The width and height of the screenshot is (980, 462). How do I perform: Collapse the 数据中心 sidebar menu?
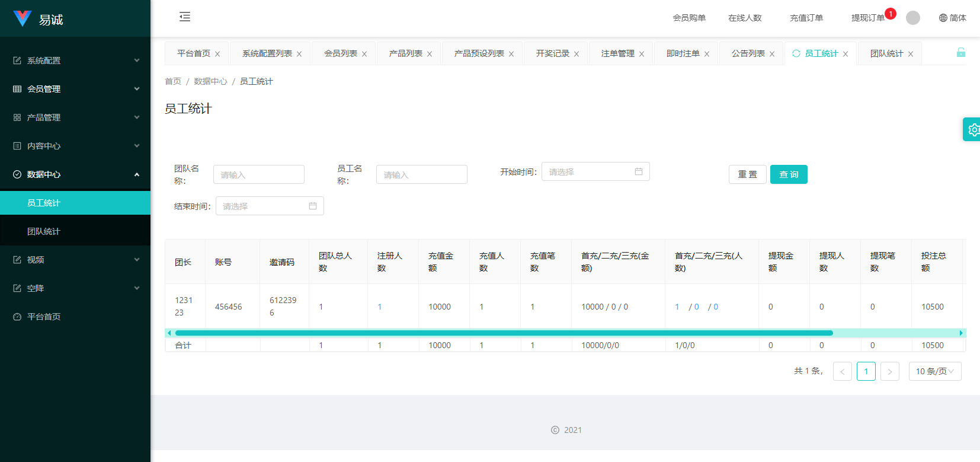[x=75, y=174]
